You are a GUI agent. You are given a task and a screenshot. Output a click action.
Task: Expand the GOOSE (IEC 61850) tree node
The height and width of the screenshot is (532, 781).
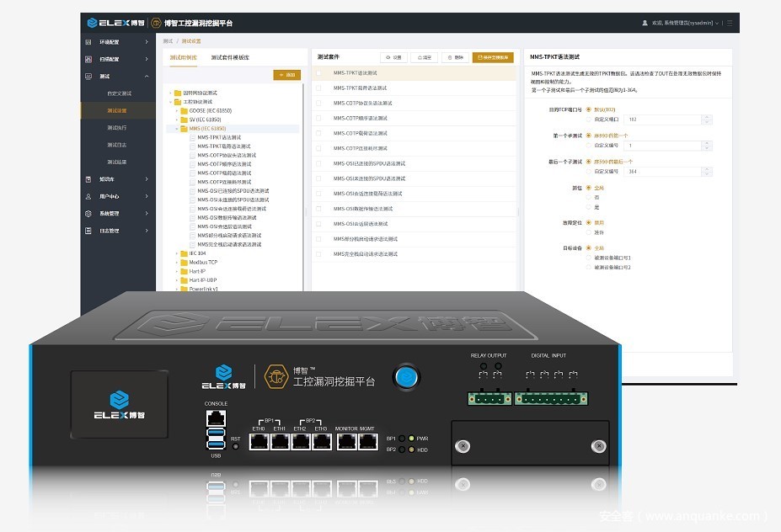pos(177,110)
